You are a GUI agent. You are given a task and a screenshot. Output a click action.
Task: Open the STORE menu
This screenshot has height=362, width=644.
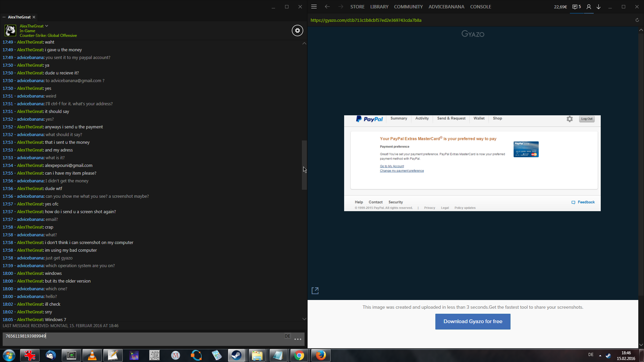[357, 7]
